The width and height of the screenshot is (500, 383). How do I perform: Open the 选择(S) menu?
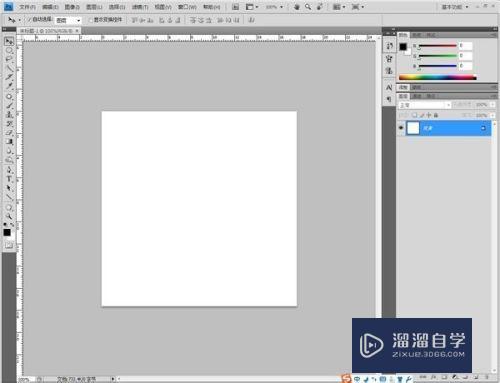tap(117, 7)
